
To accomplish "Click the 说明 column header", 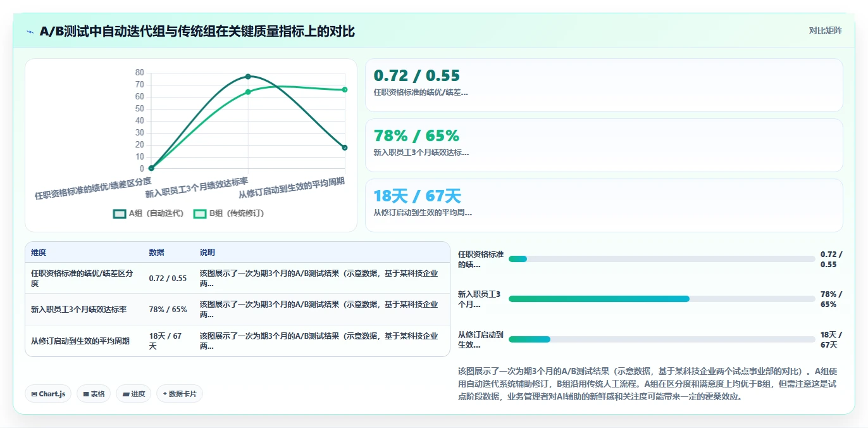I will click(x=208, y=252).
